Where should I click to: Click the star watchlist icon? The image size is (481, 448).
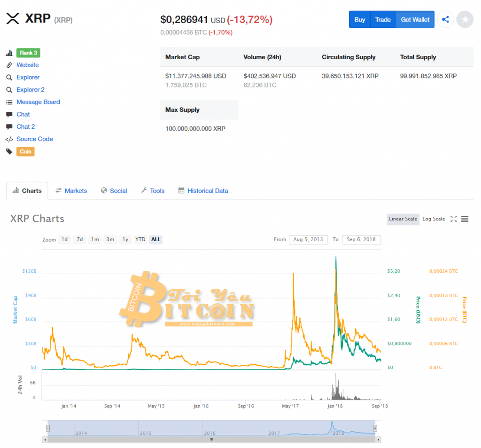[465, 20]
